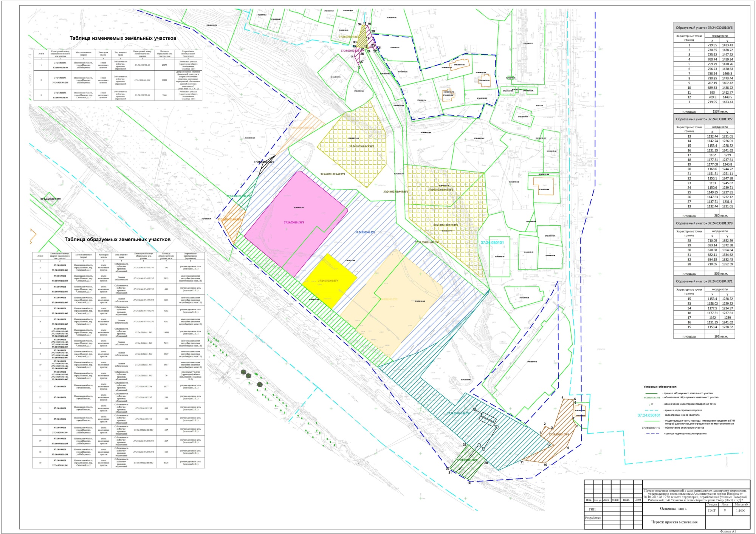Click the cyan dashed line legend sample
This screenshot has height=534, width=756.
[652, 410]
